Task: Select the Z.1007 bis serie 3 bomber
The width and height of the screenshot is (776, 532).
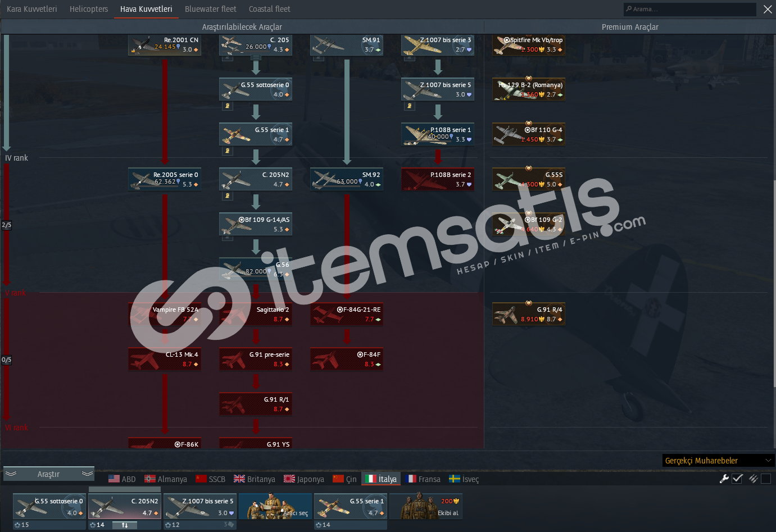Action: pyautogui.click(x=438, y=45)
